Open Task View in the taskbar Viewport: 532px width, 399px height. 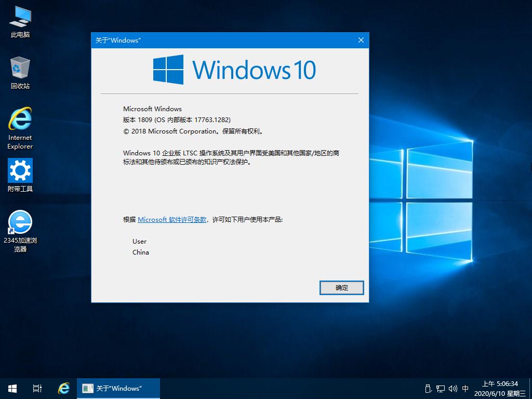click(x=37, y=389)
